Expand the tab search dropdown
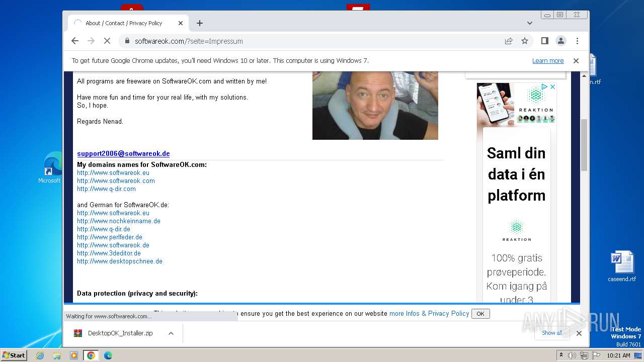The width and height of the screenshot is (644, 362). click(529, 23)
